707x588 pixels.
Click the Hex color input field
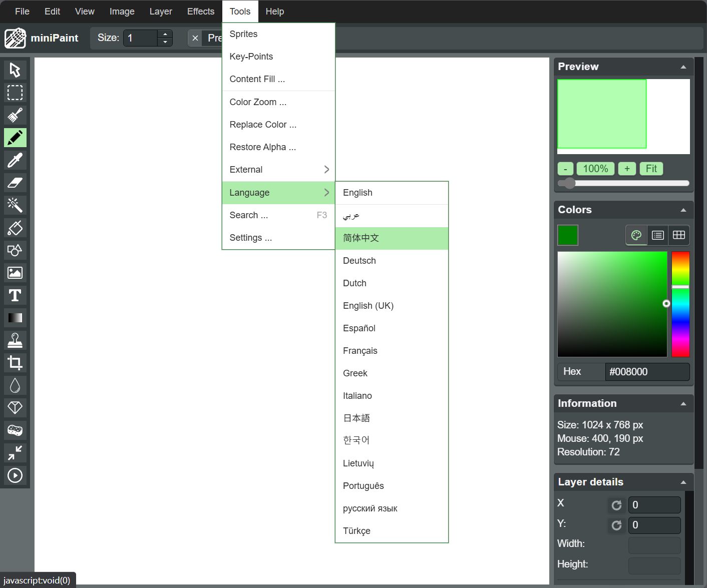click(x=647, y=372)
